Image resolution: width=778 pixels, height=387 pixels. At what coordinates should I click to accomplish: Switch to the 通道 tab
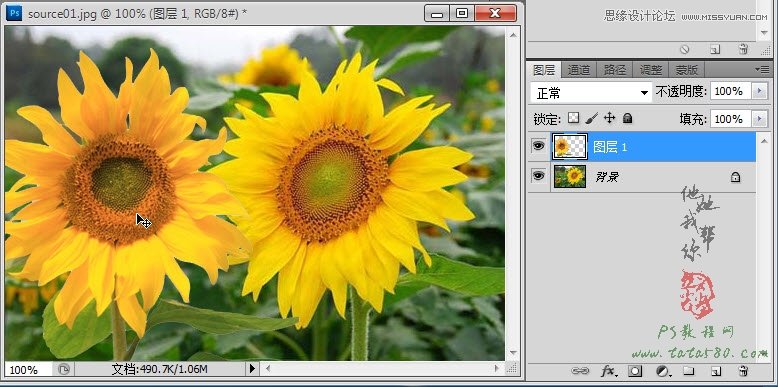point(579,70)
